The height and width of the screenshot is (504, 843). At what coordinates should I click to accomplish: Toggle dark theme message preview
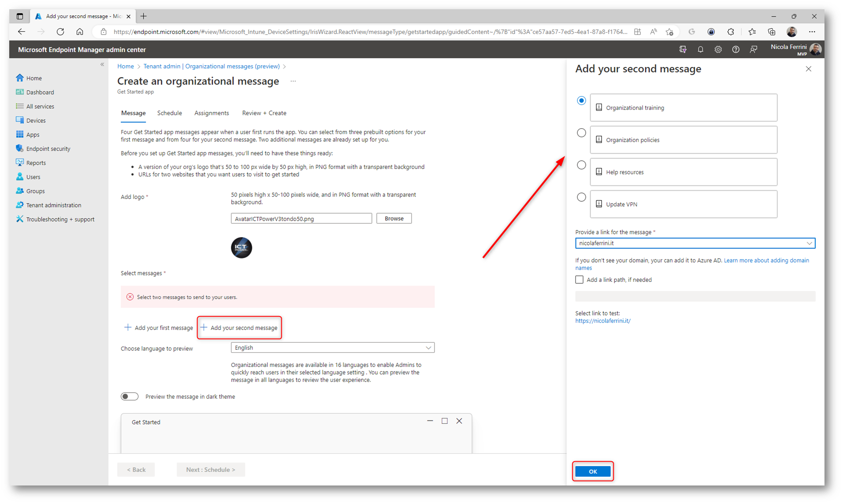coord(130,397)
